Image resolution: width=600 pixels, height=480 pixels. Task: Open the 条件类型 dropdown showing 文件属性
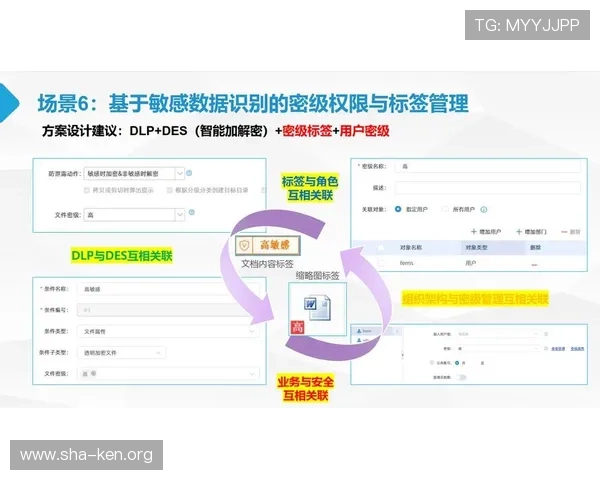168,331
